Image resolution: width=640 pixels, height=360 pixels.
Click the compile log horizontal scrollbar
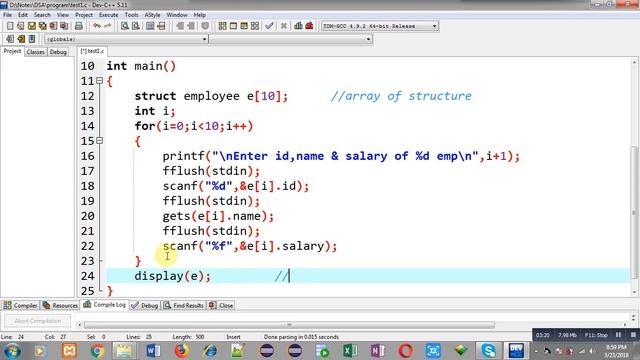289,325
